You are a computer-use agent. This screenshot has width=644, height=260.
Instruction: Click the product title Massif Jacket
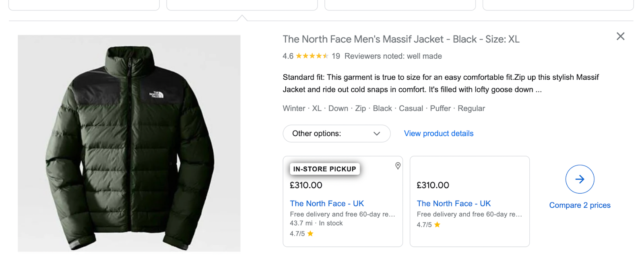(x=400, y=39)
